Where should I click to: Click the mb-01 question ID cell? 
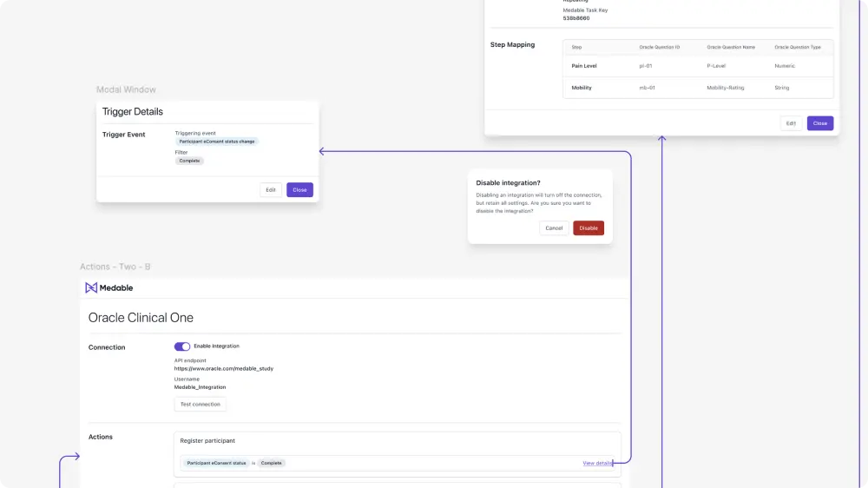click(x=648, y=88)
